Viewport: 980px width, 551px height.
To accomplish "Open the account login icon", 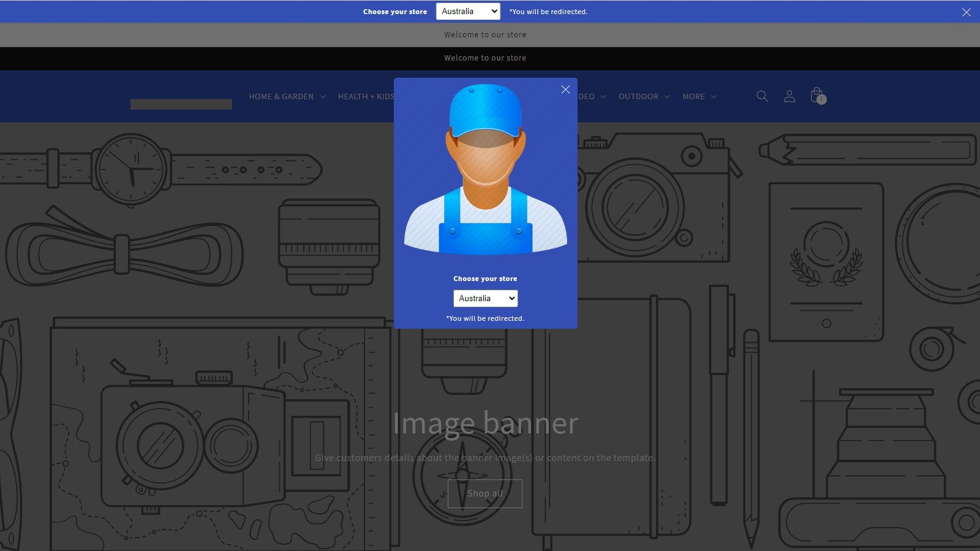I will pyautogui.click(x=790, y=96).
